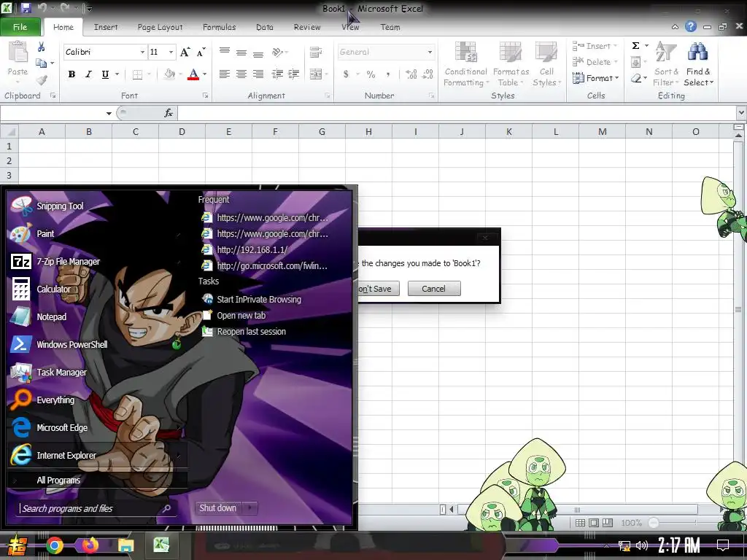
Task: Click the zoom slider in status bar
Action: click(654, 523)
